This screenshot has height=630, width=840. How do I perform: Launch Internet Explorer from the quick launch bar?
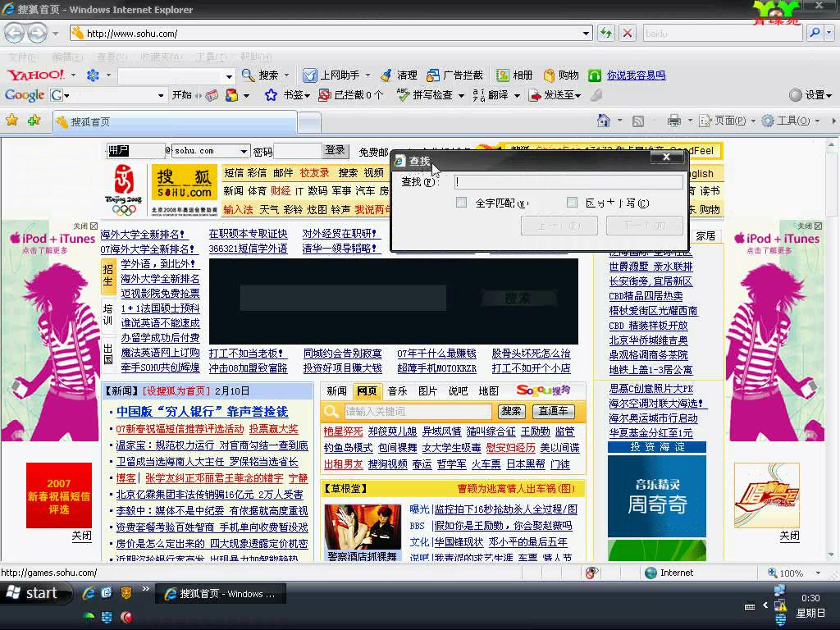pos(89,593)
